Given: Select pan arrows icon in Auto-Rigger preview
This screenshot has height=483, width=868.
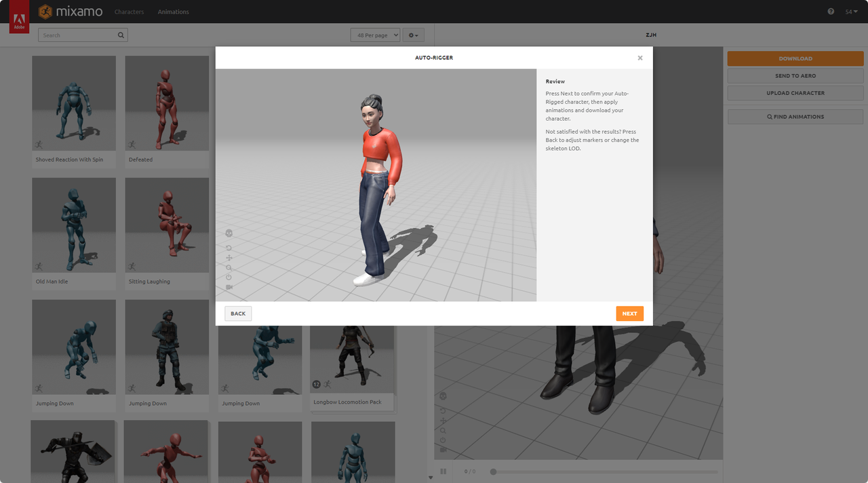Looking at the screenshot, I should point(229,258).
